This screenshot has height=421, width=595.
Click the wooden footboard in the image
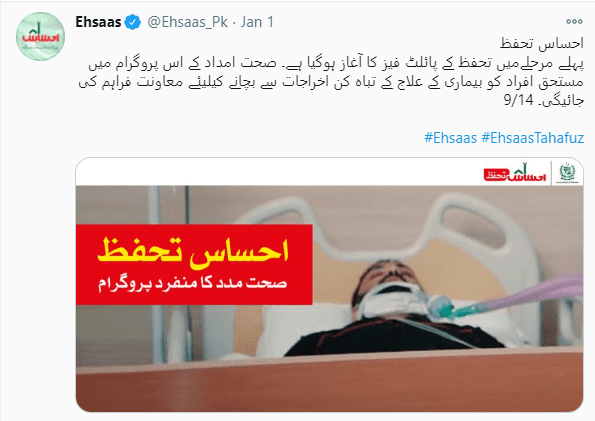(329, 383)
